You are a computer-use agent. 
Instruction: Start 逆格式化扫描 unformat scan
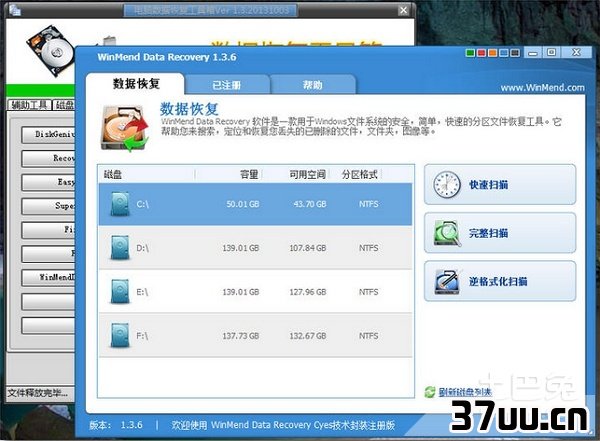pos(500,281)
